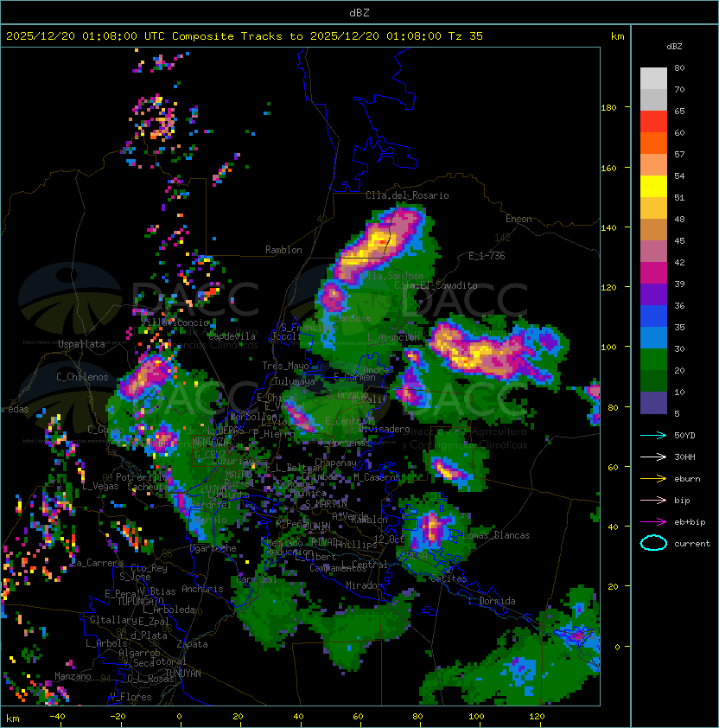Pick the light gray 80-70 dBZ color band

[653, 79]
